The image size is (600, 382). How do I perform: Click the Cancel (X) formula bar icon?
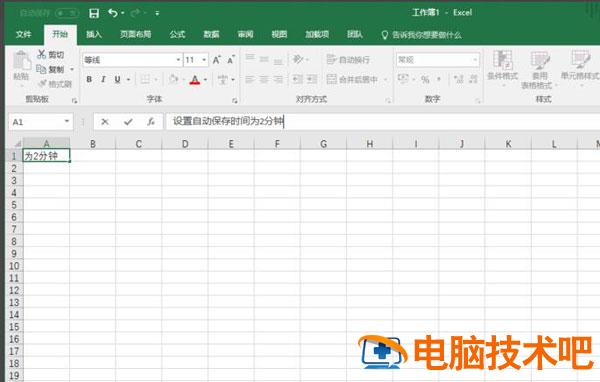104,122
